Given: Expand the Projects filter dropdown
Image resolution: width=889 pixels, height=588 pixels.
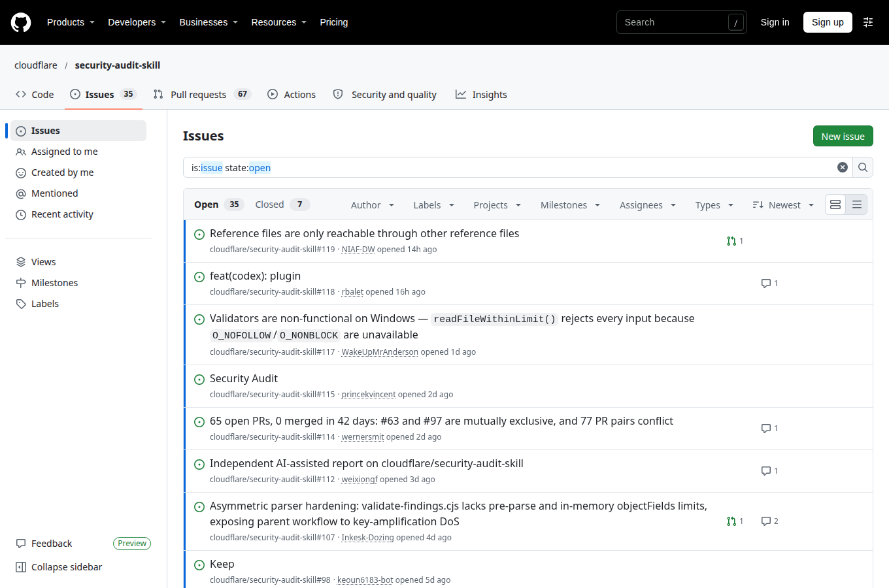Looking at the screenshot, I should pyautogui.click(x=497, y=205).
